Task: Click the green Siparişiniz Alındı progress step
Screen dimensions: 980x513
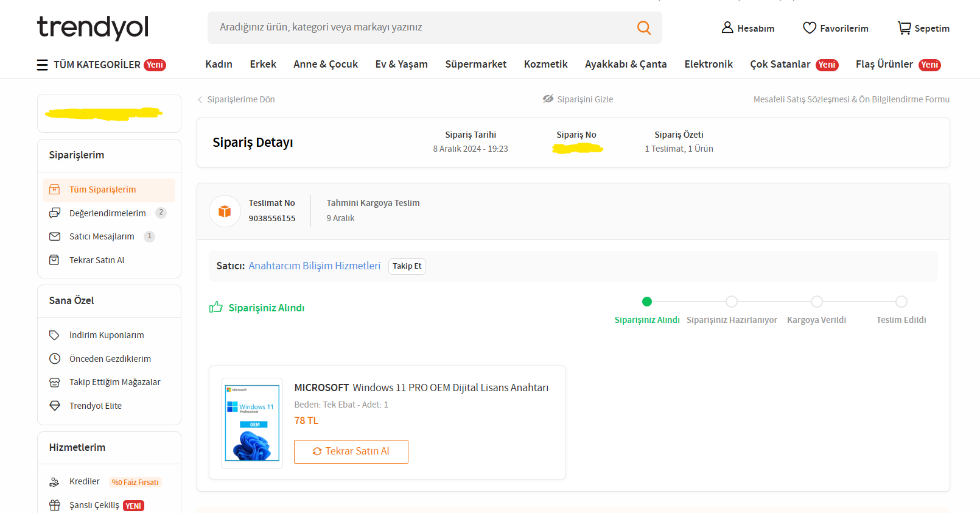Action: pos(647,302)
